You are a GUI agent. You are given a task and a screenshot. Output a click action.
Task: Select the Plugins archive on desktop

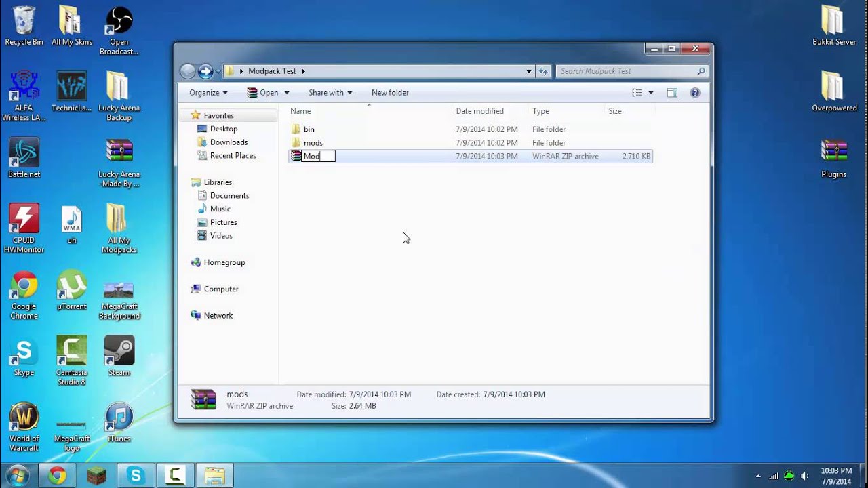pos(833,158)
